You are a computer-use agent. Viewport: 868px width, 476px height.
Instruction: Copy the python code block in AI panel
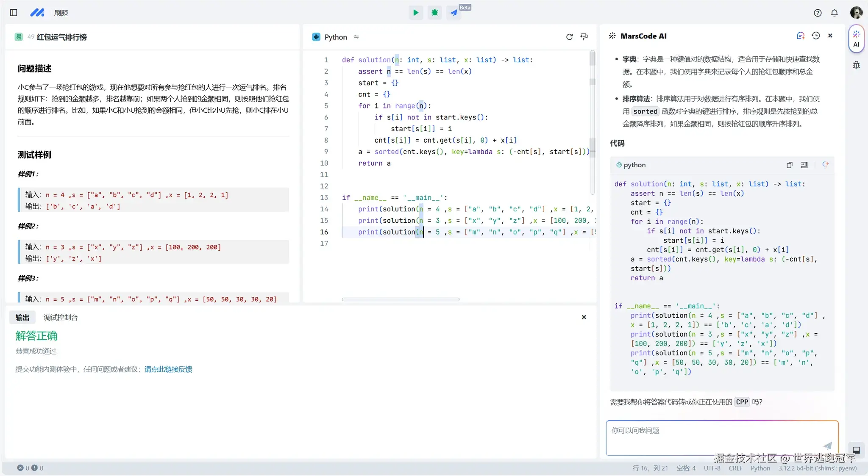click(x=789, y=165)
